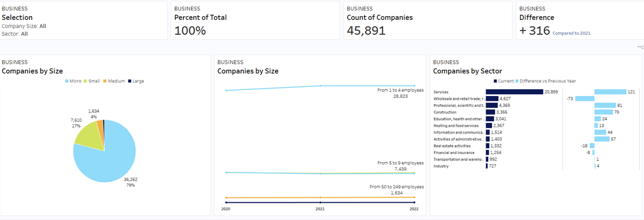Click the -73 negative difference bar
Screen dimensions: 644x220
pos(585,99)
